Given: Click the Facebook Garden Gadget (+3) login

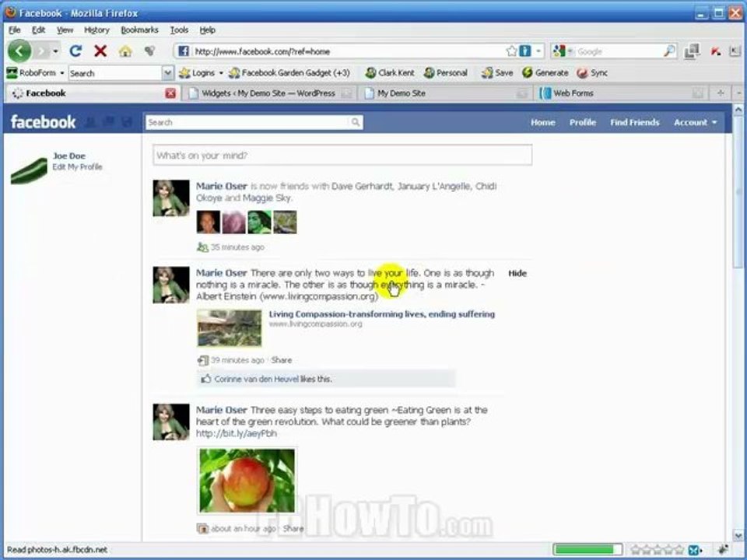Looking at the screenshot, I should (289, 73).
